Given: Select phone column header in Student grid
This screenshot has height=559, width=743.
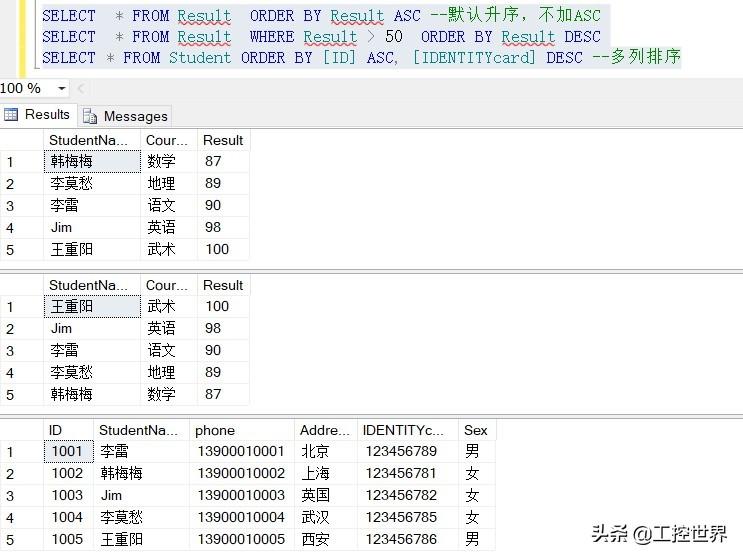Looking at the screenshot, I should [x=242, y=430].
